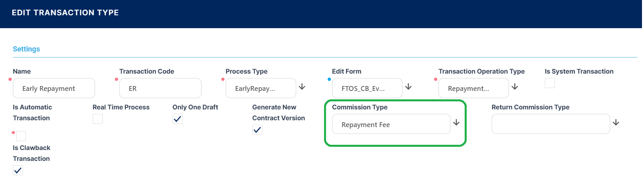Click the Transaction Operation Type Repayment field
The height and width of the screenshot is (183, 644).
coord(474,88)
